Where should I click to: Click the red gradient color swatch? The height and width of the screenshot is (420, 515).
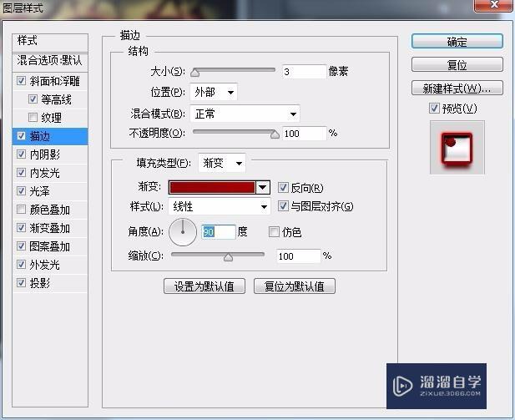pos(212,187)
